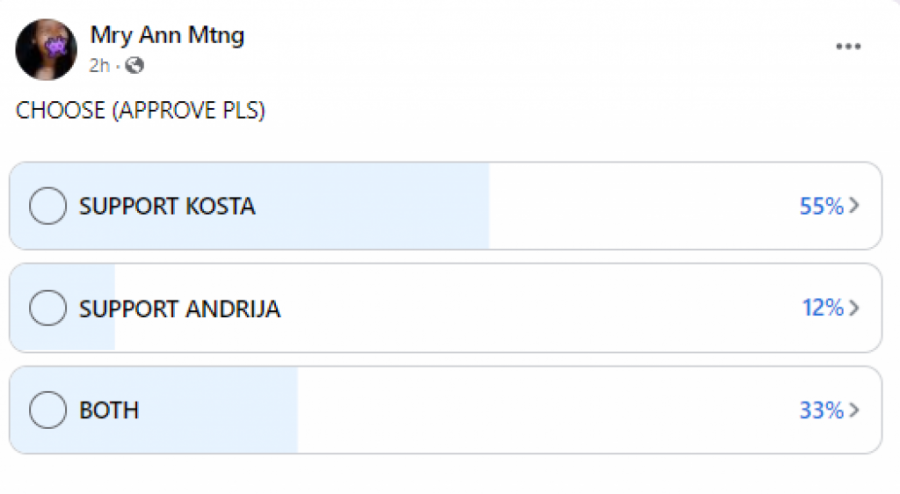Click the Mry Ann Mtng profile name
Viewport: 900px width, 494px height.
[167, 36]
